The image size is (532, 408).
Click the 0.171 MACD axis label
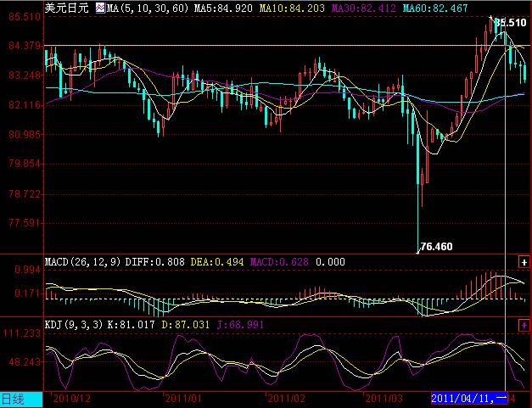27,293
